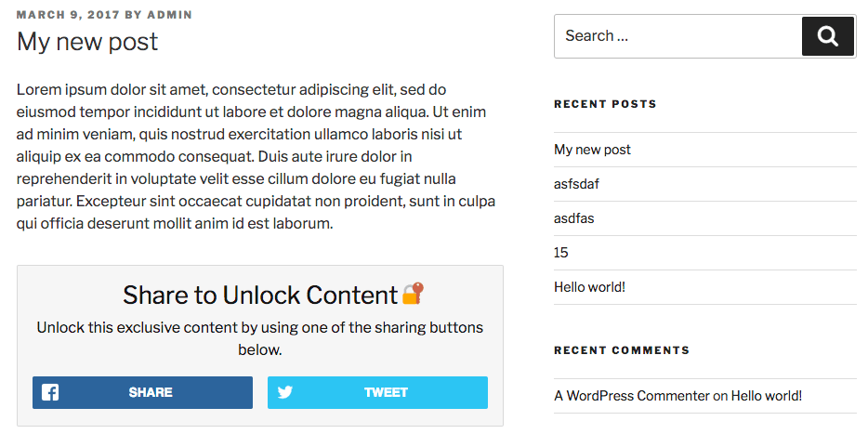Open the March 9, 2017 date link

coord(67,15)
